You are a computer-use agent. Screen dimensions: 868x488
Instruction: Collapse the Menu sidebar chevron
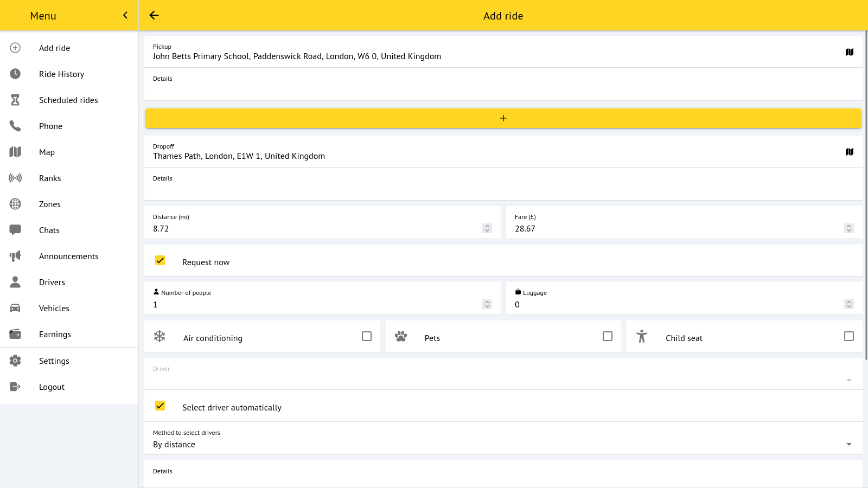point(125,15)
